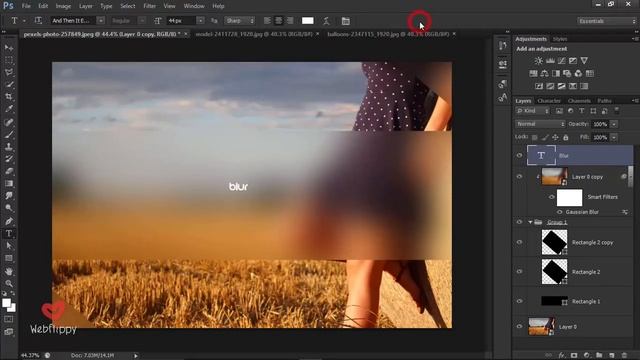Add a Levels adjustment
The image size is (640, 360).
pos(550,61)
